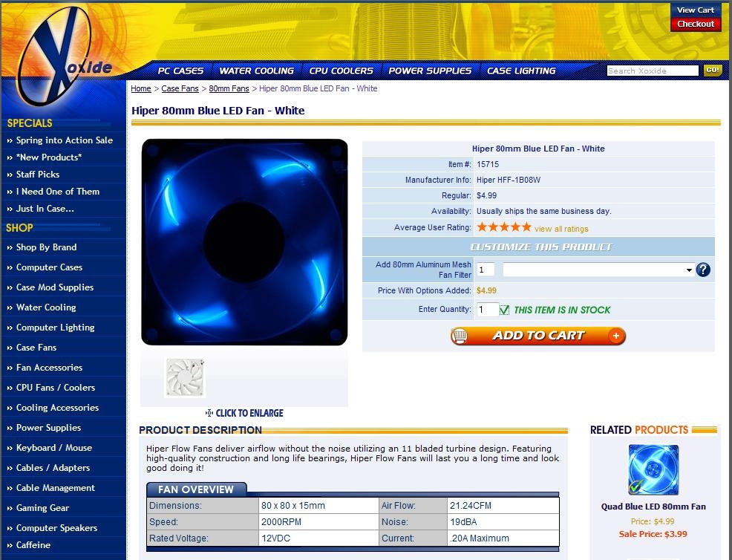Click the 19dBA noise value

coord(463,521)
